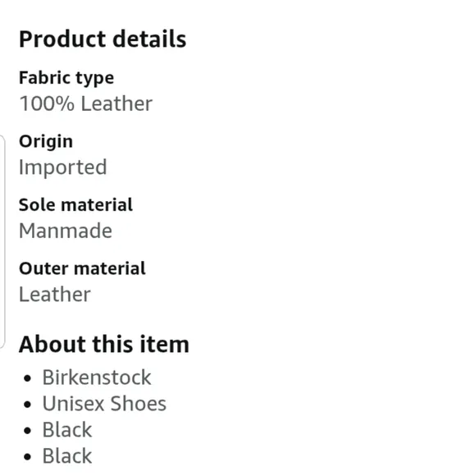
Task: Select the Fabric type label
Action: pos(66,78)
